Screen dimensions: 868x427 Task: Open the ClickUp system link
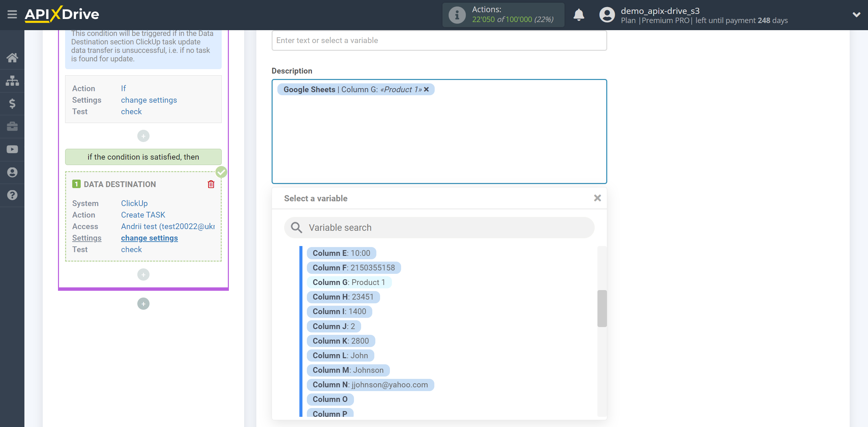click(134, 203)
